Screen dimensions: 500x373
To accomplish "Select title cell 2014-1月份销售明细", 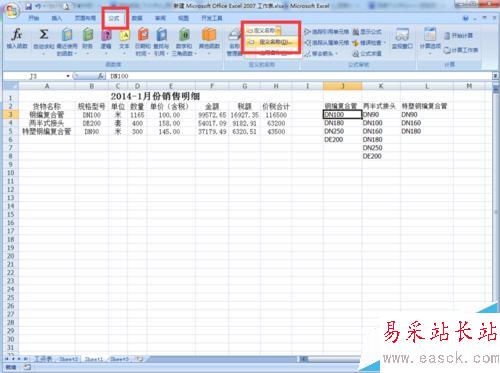I will (155, 97).
